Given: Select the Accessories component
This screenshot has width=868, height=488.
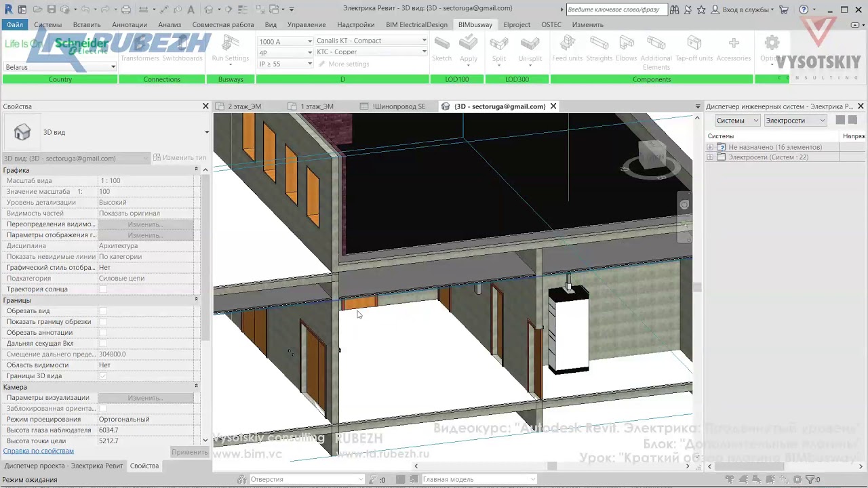Looking at the screenshot, I should point(734,49).
